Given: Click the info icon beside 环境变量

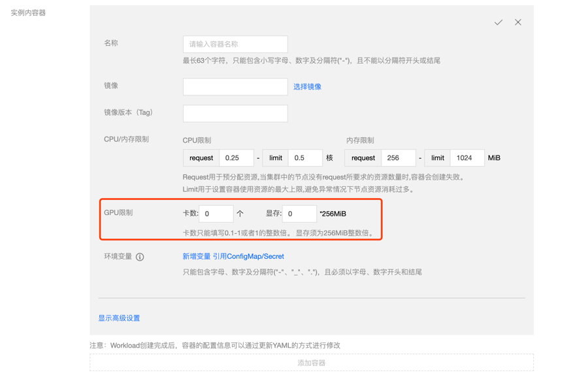Looking at the screenshot, I should click(140, 257).
